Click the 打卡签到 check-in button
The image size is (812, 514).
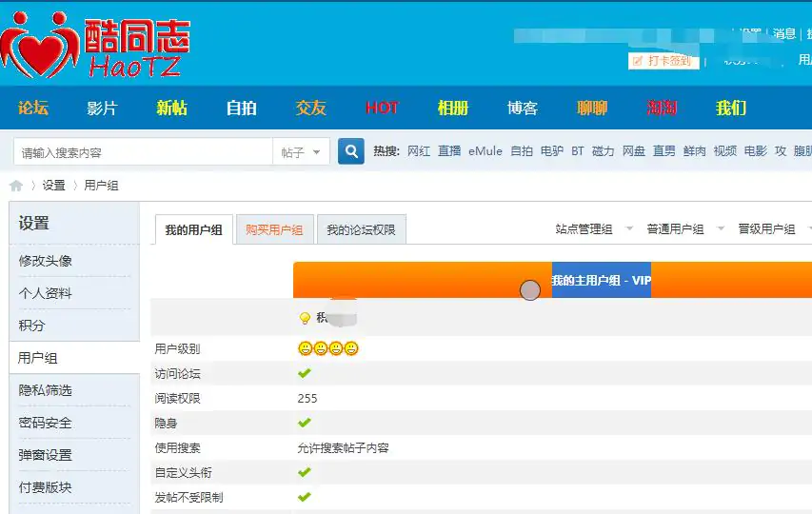(663, 61)
